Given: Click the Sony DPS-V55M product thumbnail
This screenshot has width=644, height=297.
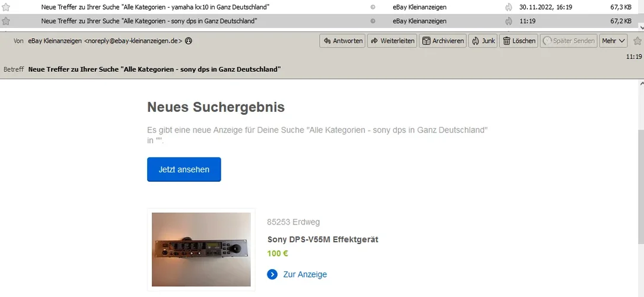Looking at the screenshot, I should tap(201, 249).
